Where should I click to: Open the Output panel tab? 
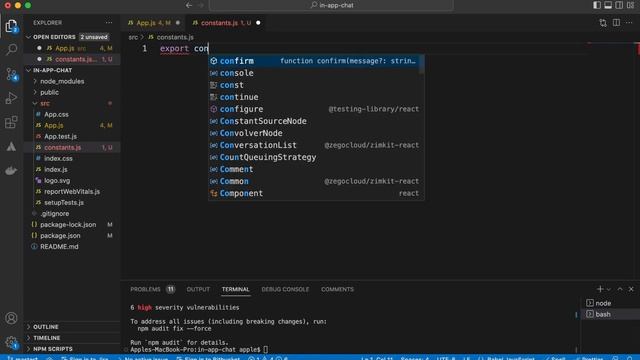[x=198, y=289]
